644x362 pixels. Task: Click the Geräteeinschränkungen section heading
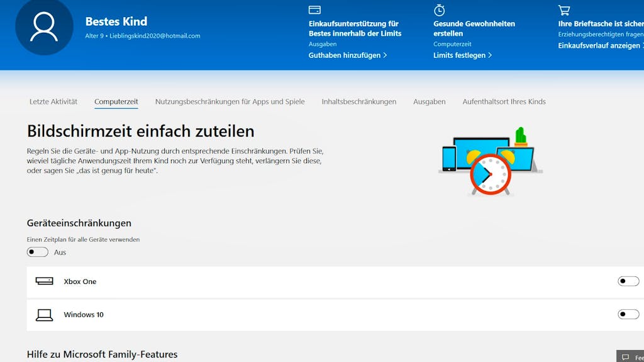coord(79,223)
